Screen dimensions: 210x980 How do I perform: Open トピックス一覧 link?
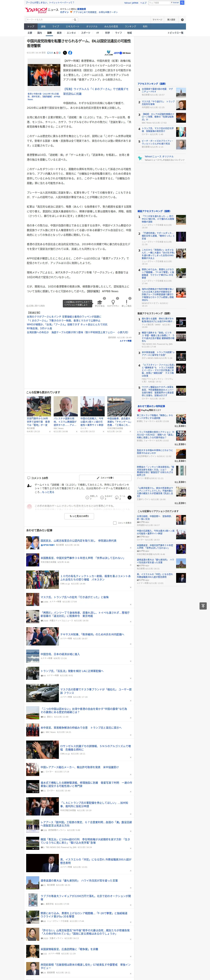175,33
